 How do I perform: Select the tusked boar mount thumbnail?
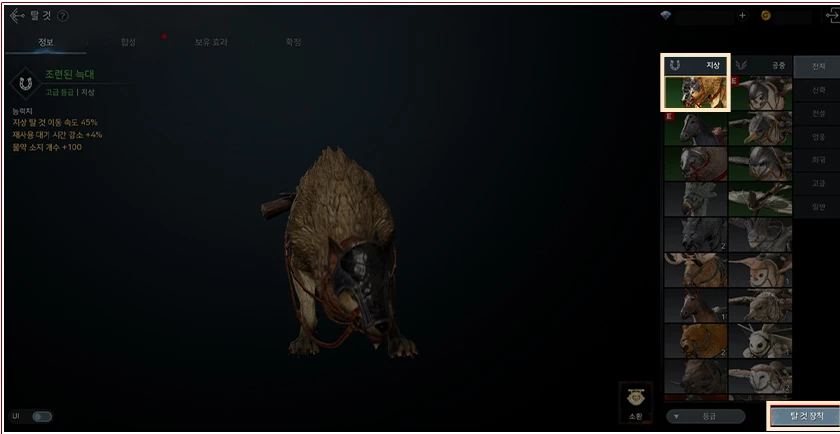[x=695, y=376]
